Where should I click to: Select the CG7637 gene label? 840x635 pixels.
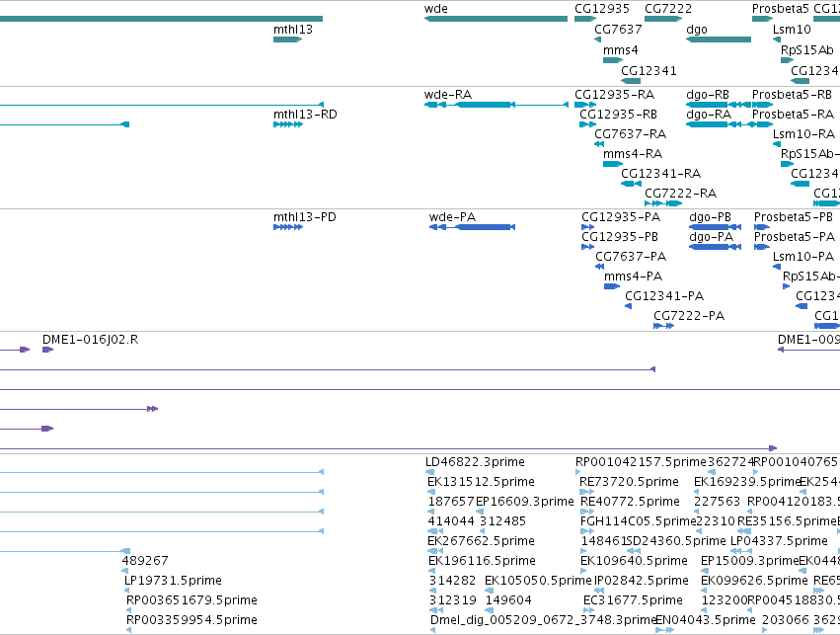tap(618, 30)
